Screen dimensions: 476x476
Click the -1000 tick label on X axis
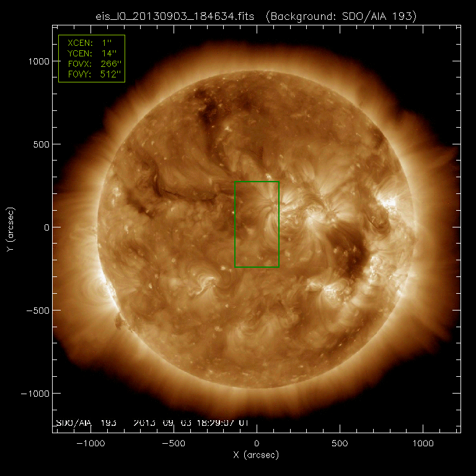click(x=90, y=444)
